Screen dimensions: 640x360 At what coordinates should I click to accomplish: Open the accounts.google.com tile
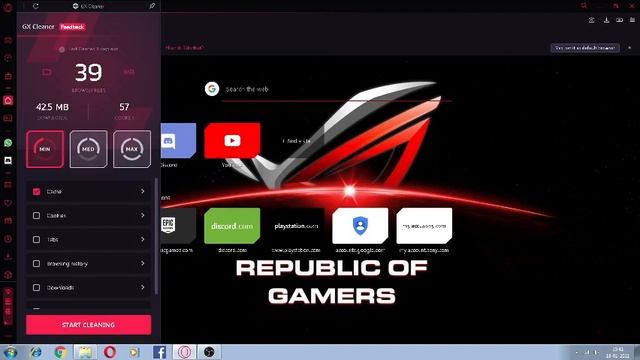(360, 226)
